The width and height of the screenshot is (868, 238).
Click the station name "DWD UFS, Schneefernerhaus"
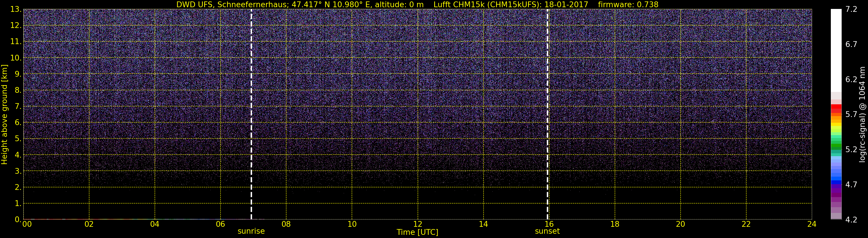pyautogui.click(x=232, y=5)
